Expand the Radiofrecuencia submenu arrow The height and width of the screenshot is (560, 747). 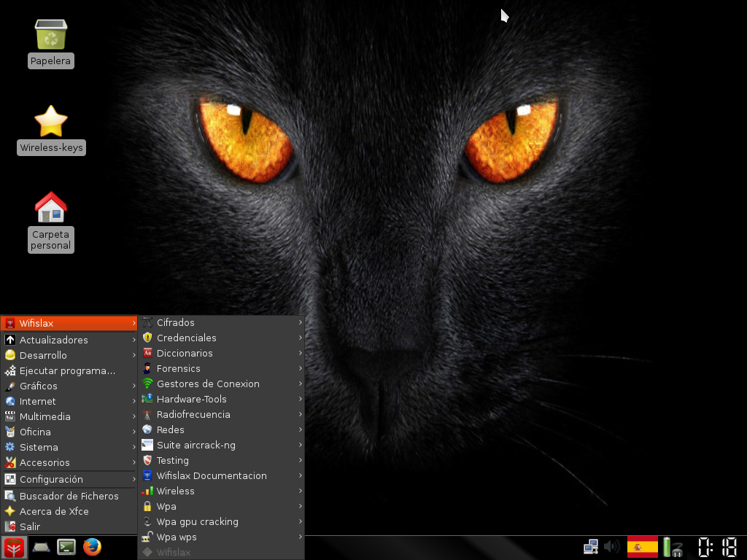(300, 414)
